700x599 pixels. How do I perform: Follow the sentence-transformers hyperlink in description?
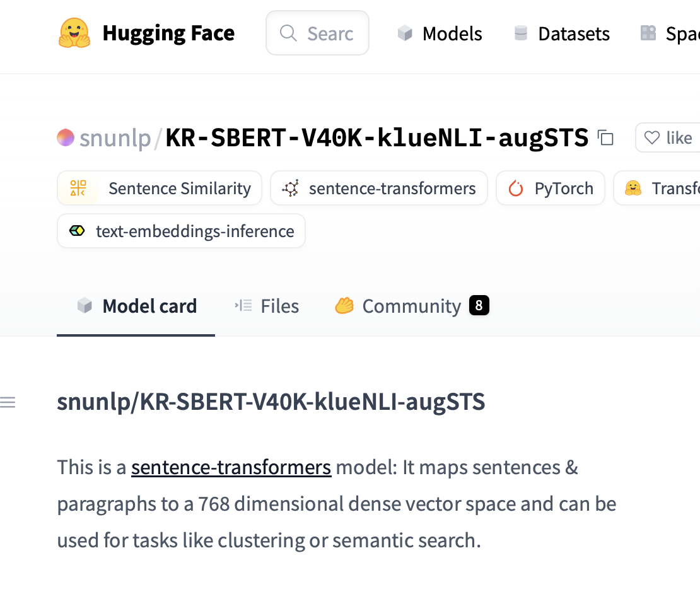point(231,467)
